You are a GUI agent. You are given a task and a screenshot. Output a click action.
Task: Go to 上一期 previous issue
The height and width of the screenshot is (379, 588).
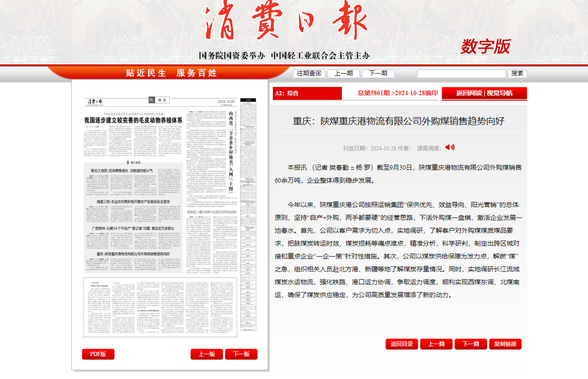click(x=344, y=74)
